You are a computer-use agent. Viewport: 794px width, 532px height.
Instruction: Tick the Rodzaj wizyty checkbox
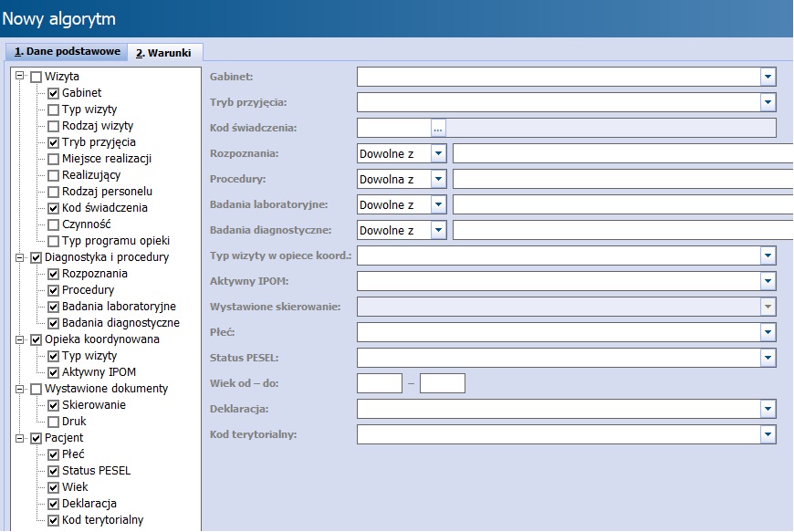click(54, 126)
